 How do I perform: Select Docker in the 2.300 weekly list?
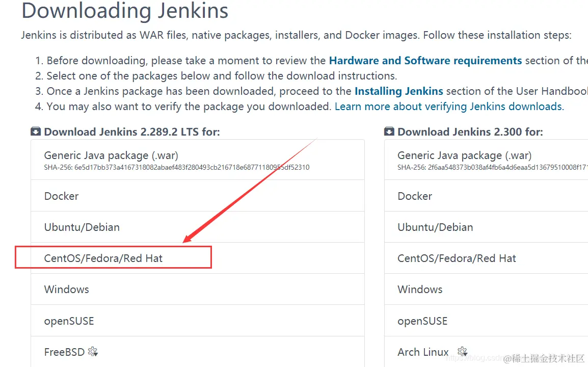coord(486,196)
